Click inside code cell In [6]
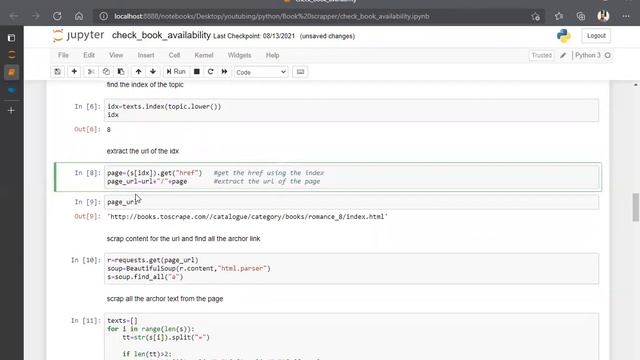 351,111
